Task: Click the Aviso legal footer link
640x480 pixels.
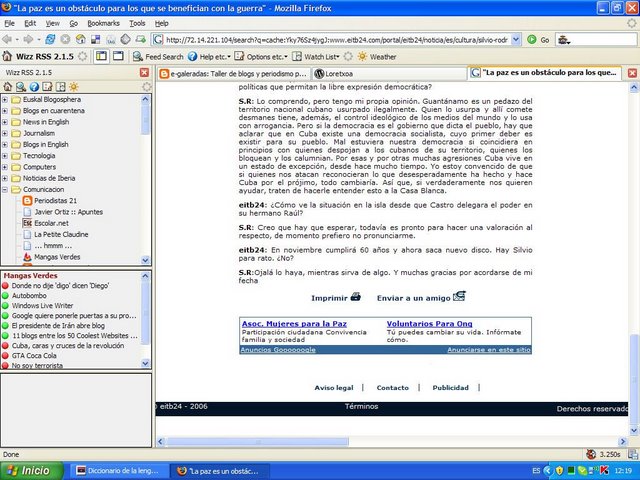Action: 333,388
